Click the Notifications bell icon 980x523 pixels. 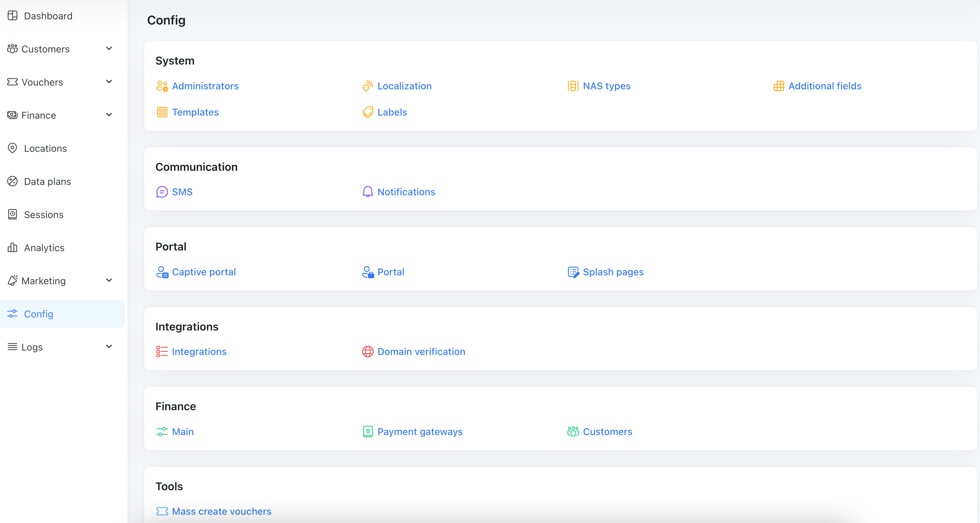(x=367, y=192)
